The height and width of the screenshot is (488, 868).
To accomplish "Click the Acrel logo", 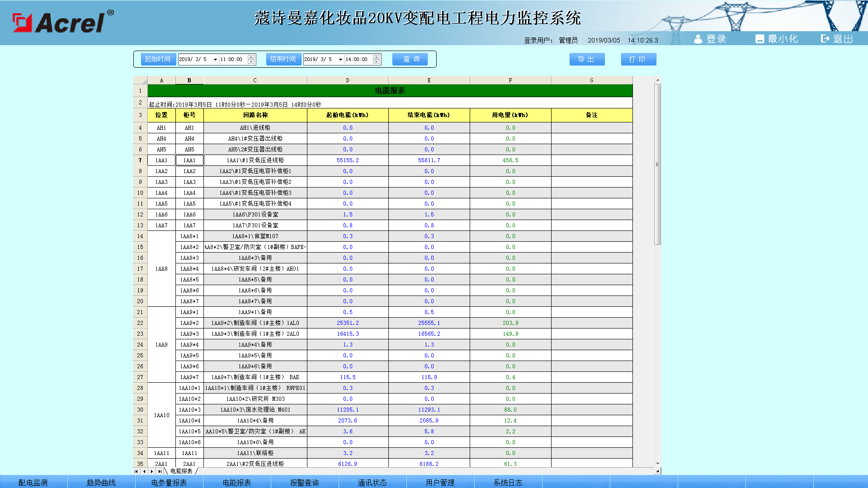I will point(63,22).
